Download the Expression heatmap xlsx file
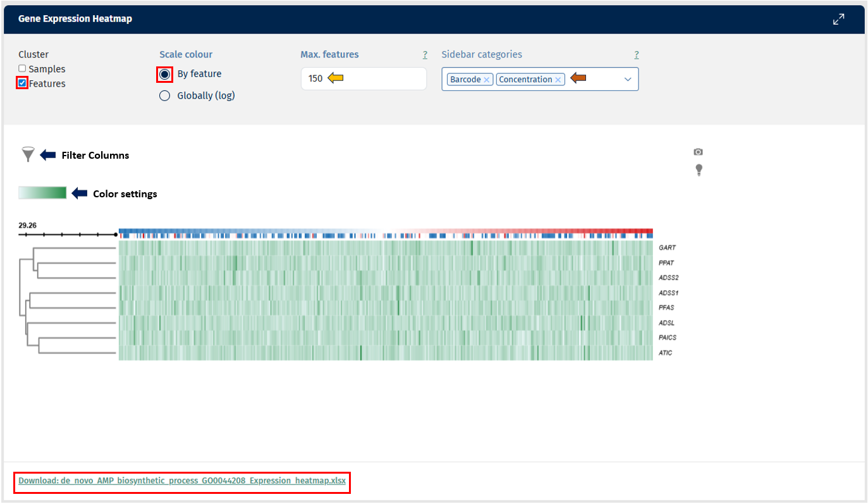 [182, 481]
